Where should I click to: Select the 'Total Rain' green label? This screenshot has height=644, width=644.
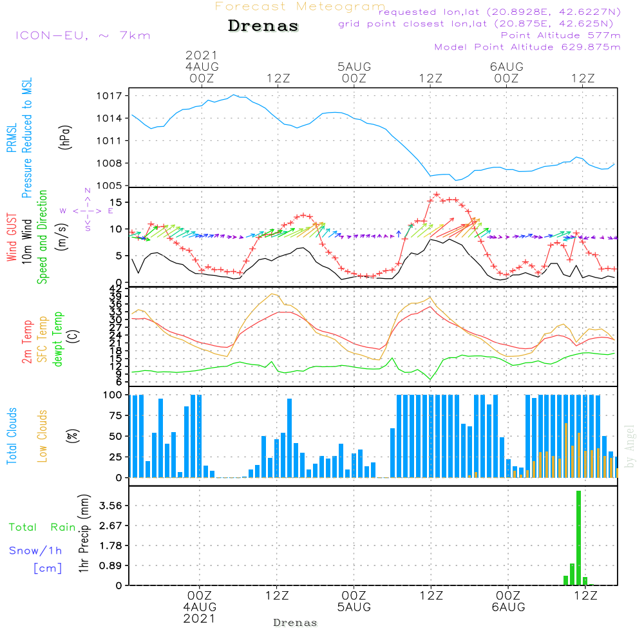point(43,527)
